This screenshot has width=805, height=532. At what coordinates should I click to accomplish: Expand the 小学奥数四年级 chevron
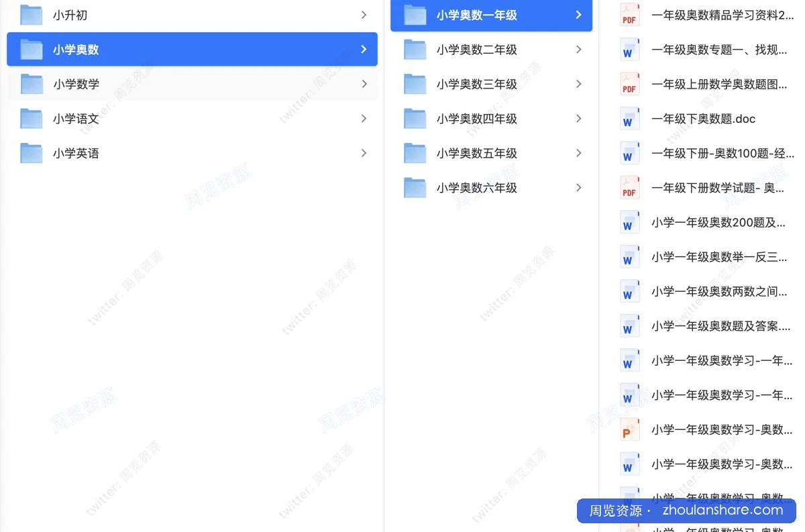pyautogui.click(x=578, y=118)
